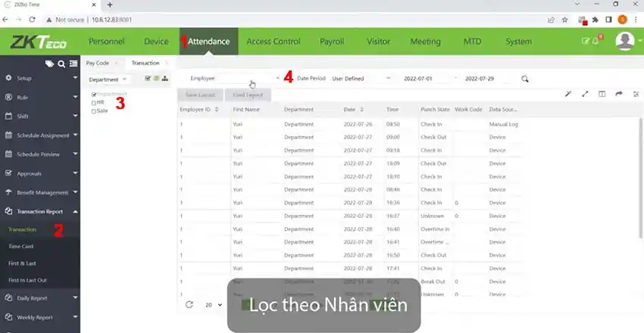Expand the Schedule Preview section
This screenshot has height=333, width=644.
tap(40, 154)
